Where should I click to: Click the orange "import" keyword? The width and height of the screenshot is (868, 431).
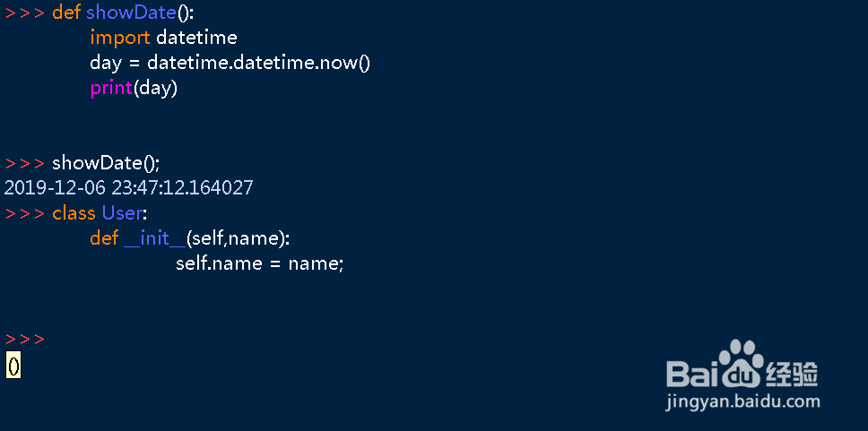click(x=119, y=38)
